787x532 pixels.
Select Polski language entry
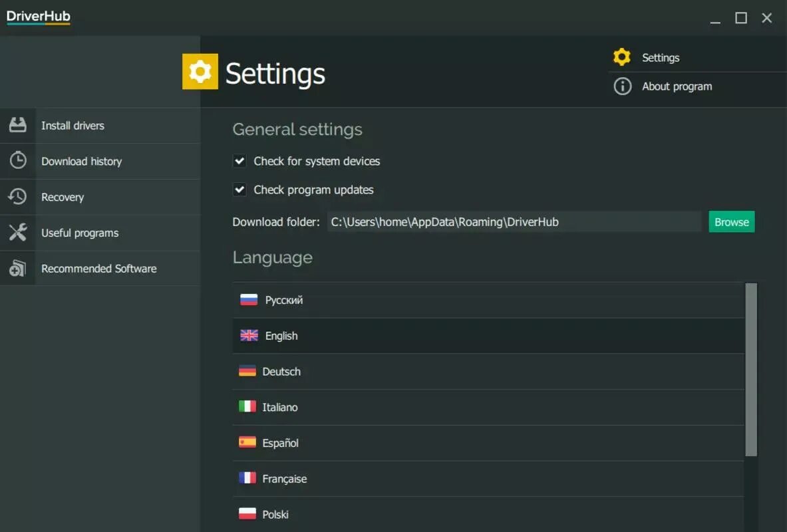275,515
